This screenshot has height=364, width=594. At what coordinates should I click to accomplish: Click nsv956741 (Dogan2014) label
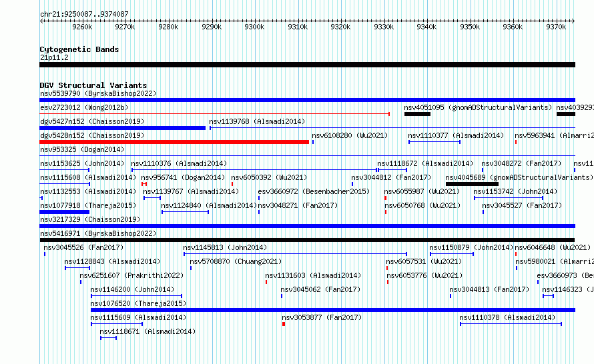(183, 177)
